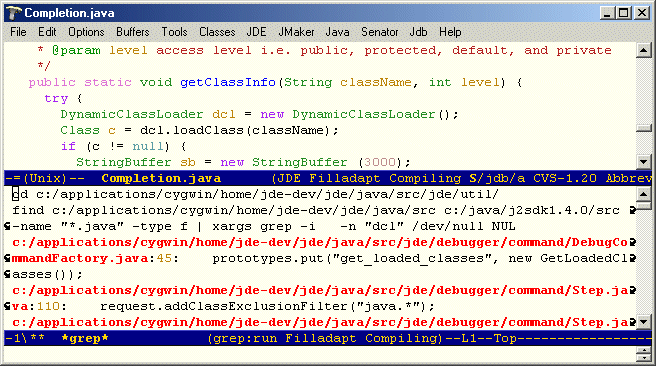Viewport: 656px width, 366px height.
Task: Click the 'try' keyword in code
Action: point(56,99)
